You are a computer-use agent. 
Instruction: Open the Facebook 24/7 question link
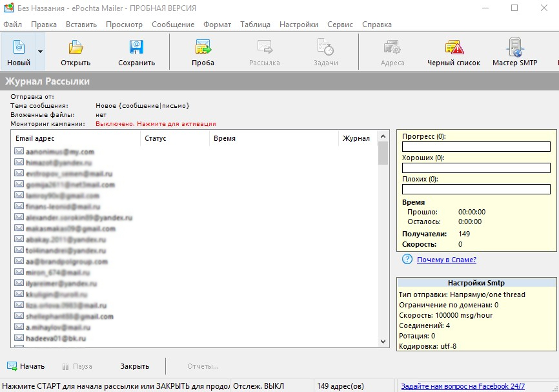tap(463, 386)
